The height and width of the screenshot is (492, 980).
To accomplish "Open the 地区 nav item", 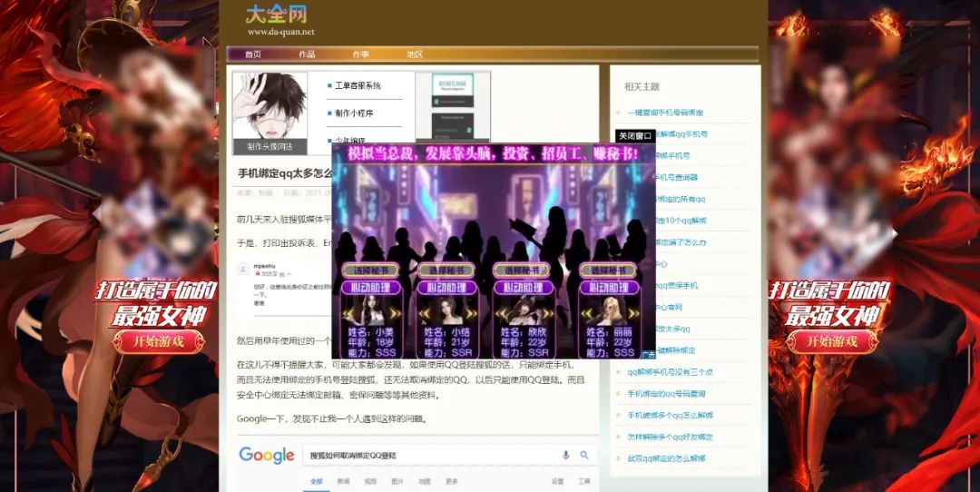I will coord(415,54).
